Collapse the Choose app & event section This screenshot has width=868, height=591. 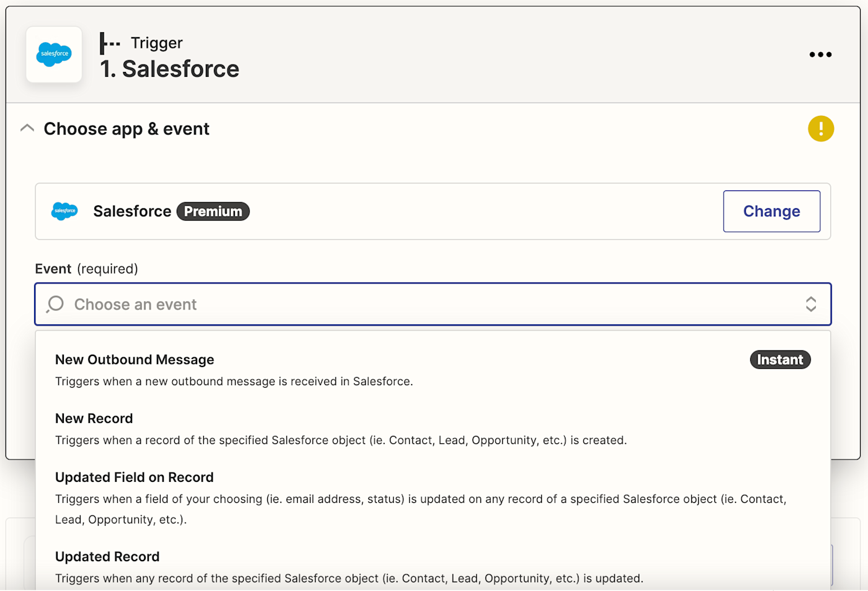click(x=27, y=128)
